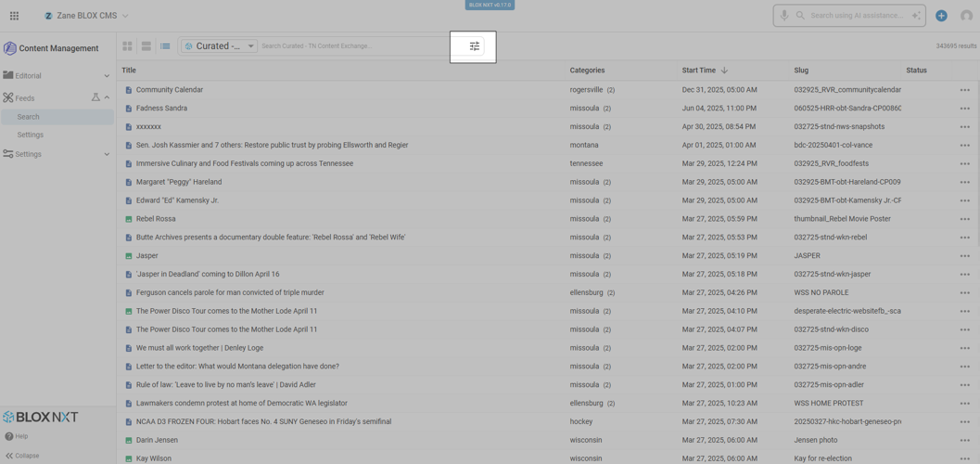980x464 pixels.
Task: Open more options for Margaret Hareland row
Action: coord(965,182)
